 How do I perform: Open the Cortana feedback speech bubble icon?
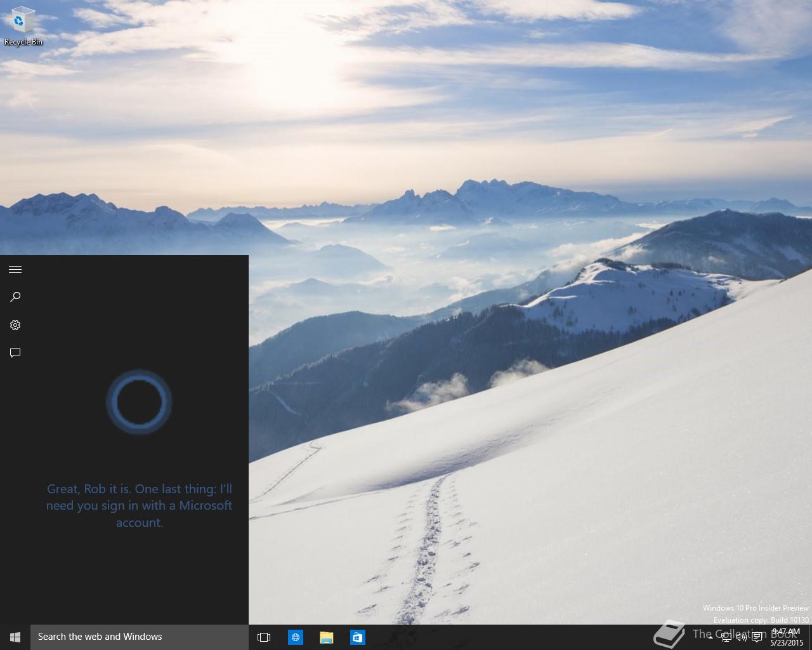[x=15, y=353]
